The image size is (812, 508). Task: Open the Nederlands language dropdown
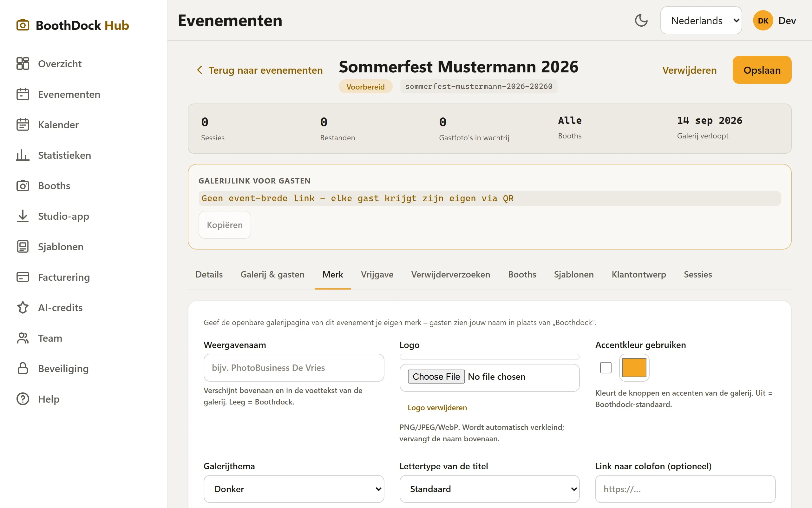click(701, 21)
